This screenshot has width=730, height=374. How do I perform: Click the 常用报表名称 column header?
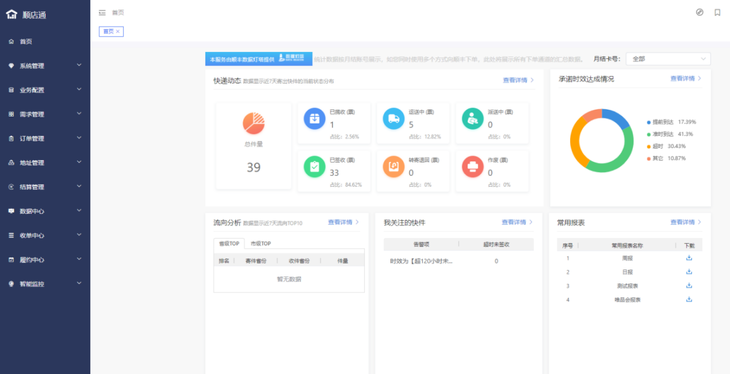(628, 245)
